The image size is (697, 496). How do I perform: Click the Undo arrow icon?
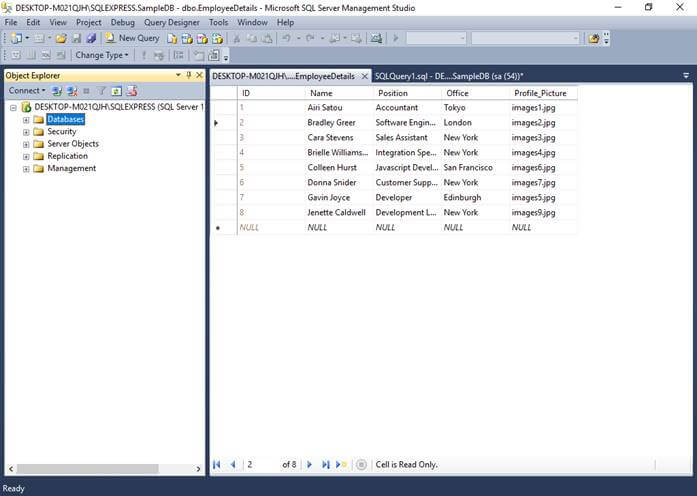(x=287, y=39)
